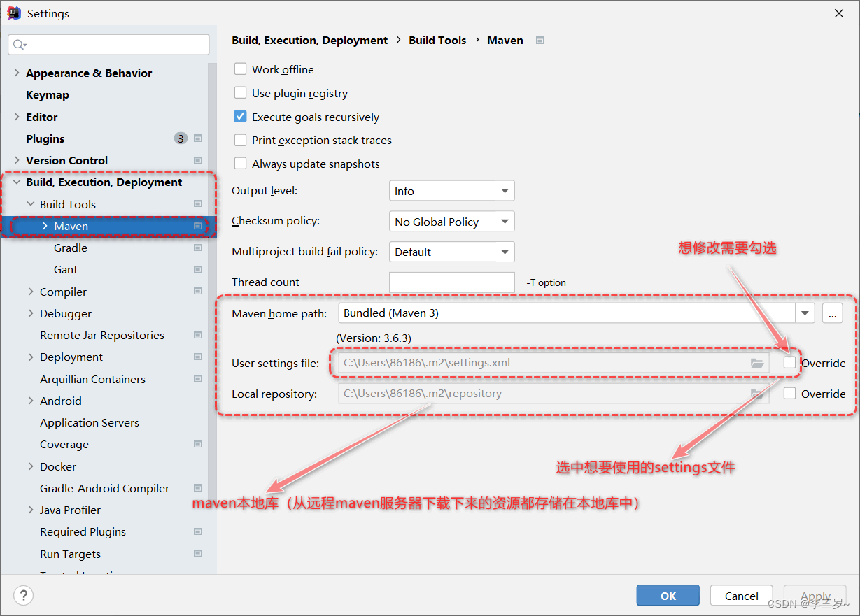860x616 pixels.
Task: Click the project-level icon beside Gradle
Action: tap(197, 248)
